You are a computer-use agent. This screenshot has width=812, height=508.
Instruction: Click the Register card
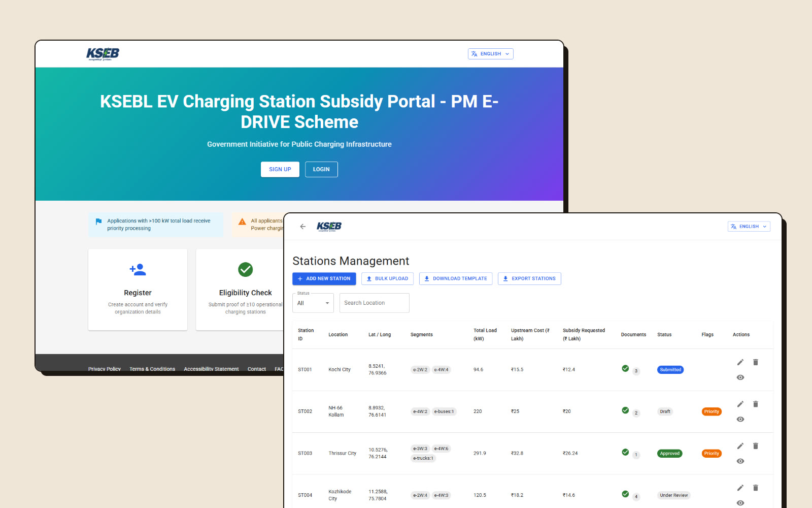click(x=138, y=290)
